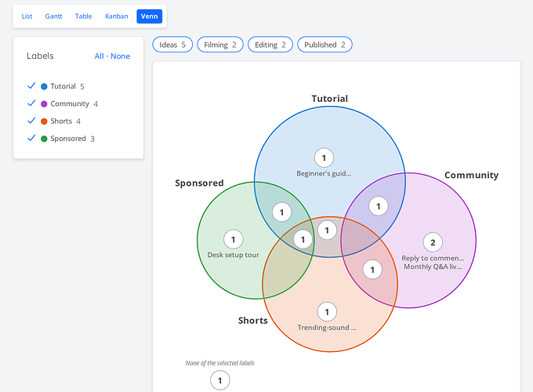Switch to the List view tab

coord(27,16)
